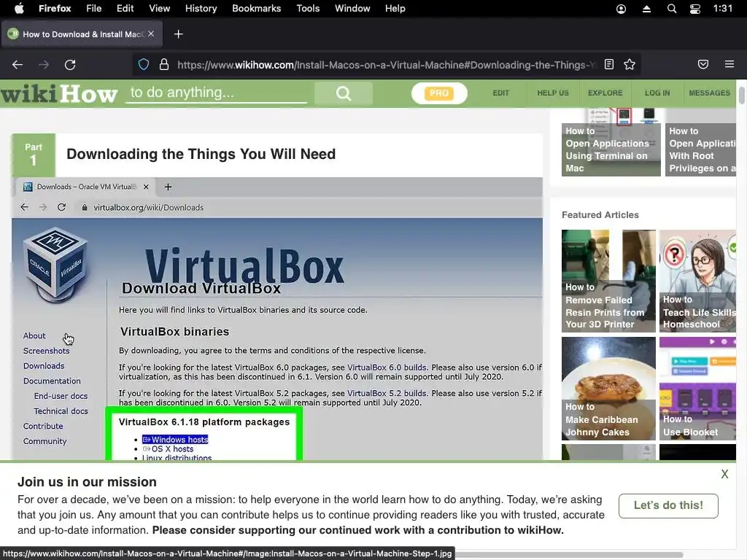
Task: Open the tracking protection shield icon
Action: click(x=144, y=64)
